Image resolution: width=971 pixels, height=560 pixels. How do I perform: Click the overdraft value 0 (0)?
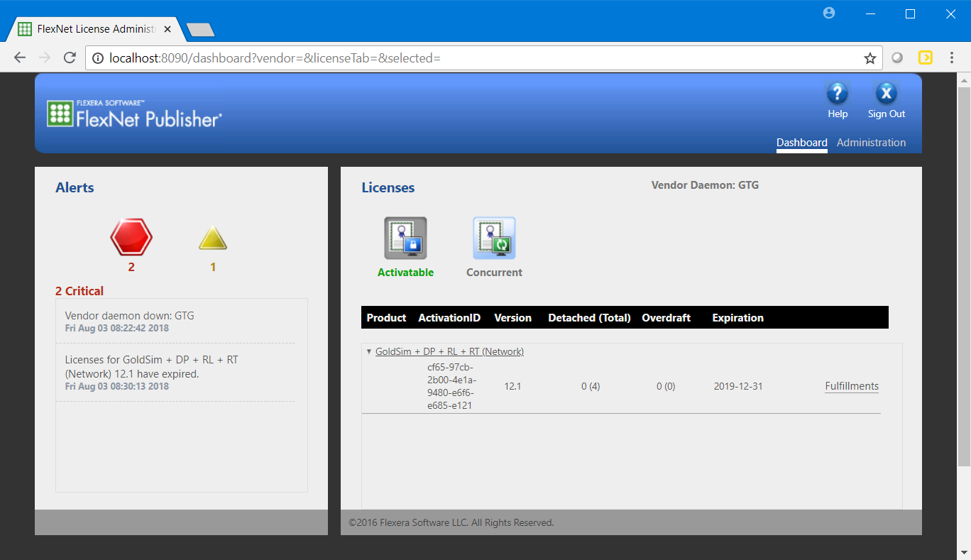coord(666,386)
